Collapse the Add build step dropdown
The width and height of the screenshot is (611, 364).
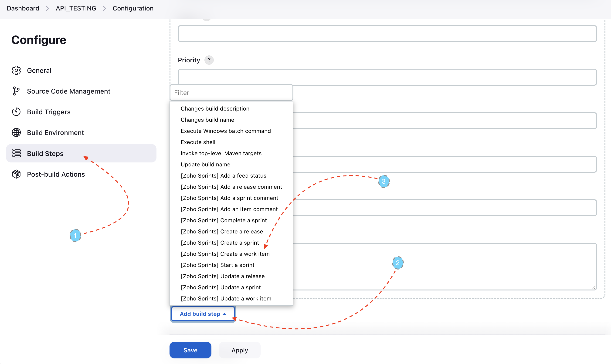click(x=203, y=314)
